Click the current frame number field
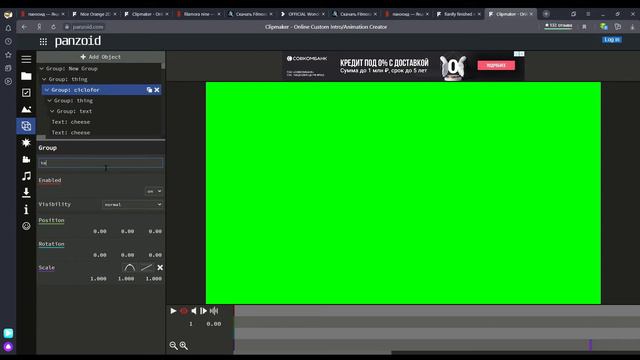 click(191, 324)
